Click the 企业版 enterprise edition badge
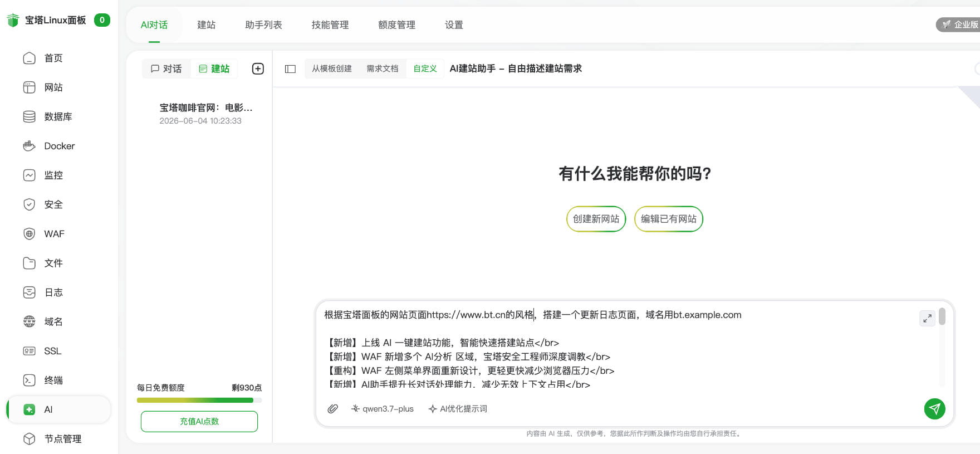This screenshot has height=454, width=980. (959, 25)
